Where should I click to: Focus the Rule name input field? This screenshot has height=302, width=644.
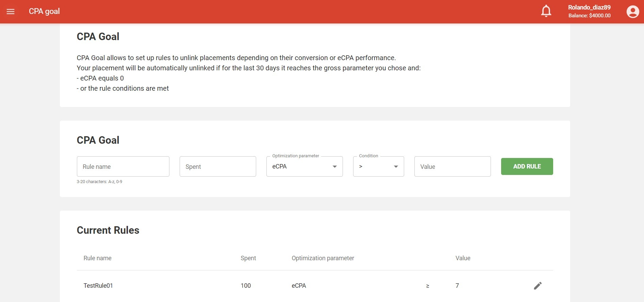[123, 166]
